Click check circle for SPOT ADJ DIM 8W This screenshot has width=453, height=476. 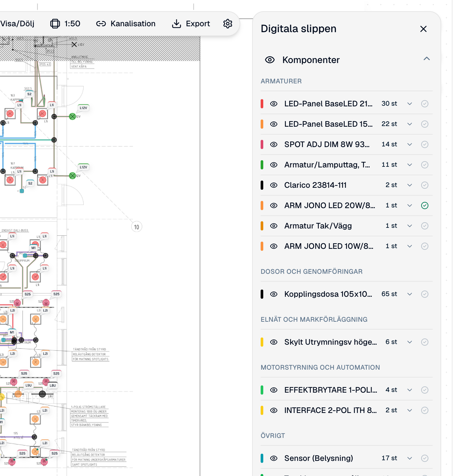(425, 144)
